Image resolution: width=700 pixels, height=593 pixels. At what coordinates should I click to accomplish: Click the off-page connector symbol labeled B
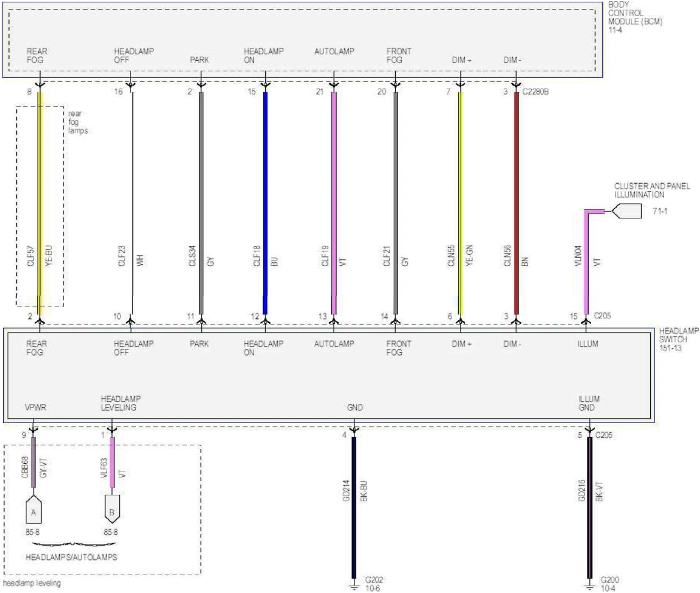111,509
